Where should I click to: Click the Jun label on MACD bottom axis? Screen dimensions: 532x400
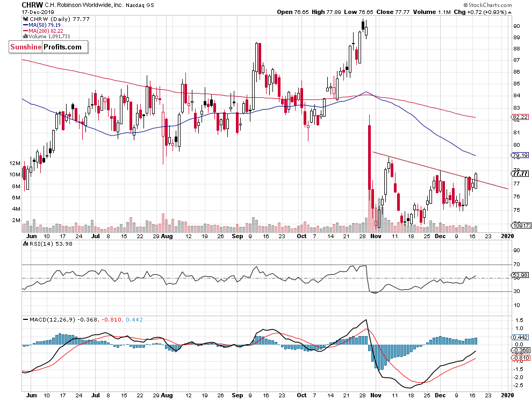click(32, 395)
